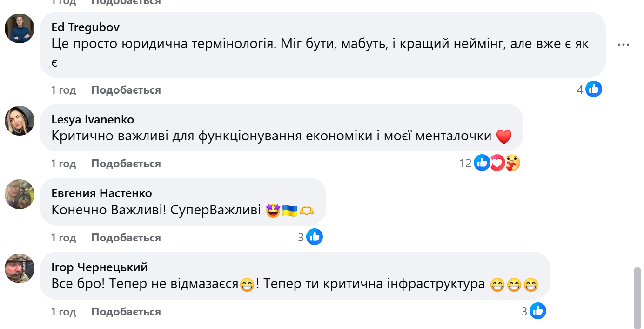Like Ed Tregubov's comment via Подобається
Screen dimensions: 644x329
[x=126, y=90]
